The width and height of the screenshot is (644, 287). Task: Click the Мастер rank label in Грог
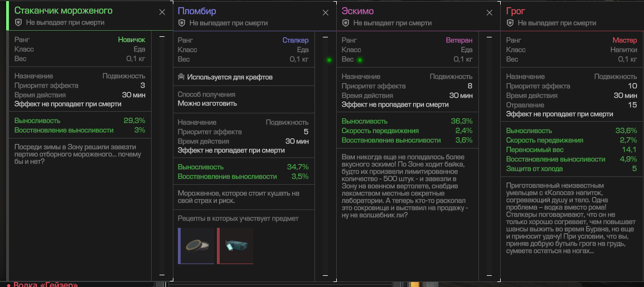tap(624, 40)
